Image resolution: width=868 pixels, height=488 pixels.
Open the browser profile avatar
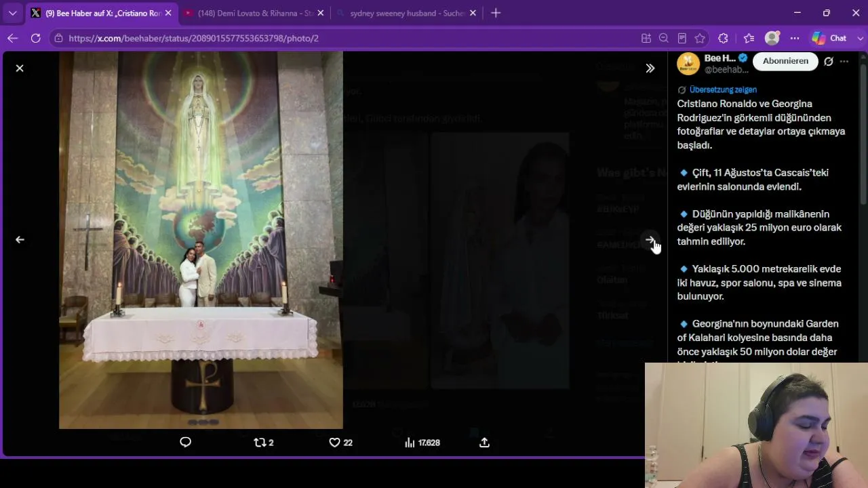[x=772, y=38]
